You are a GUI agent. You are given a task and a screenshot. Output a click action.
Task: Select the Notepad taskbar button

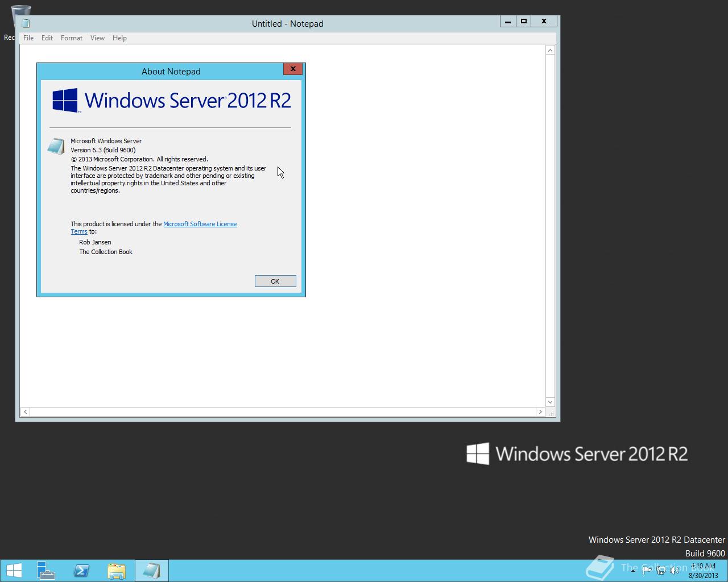click(x=151, y=571)
